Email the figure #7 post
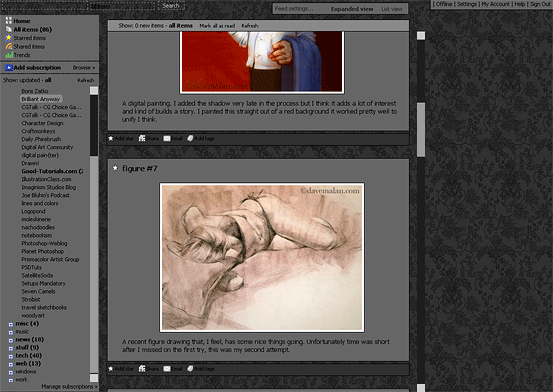Screen dimensions: 553x392 [x=173, y=369]
